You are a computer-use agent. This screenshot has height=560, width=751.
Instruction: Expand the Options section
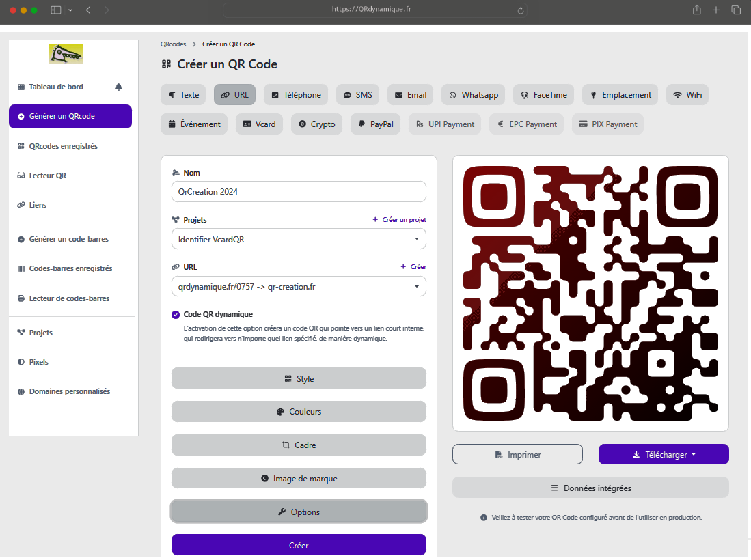299,512
